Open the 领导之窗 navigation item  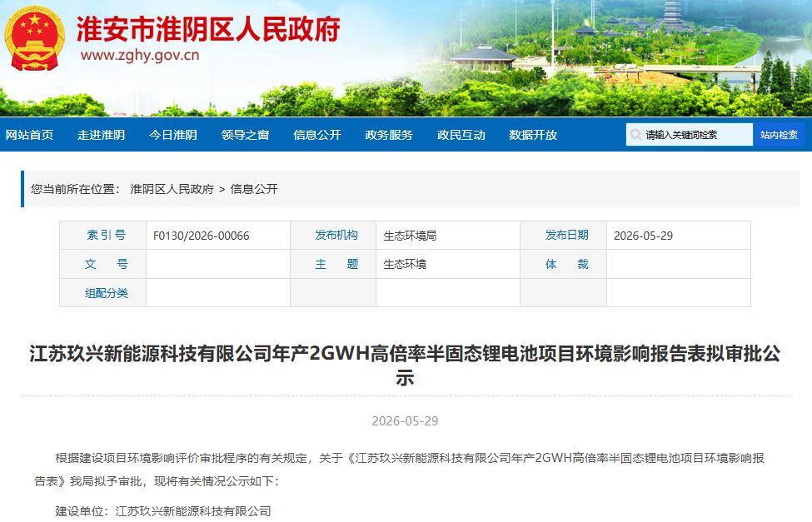(x=245, y=135)
